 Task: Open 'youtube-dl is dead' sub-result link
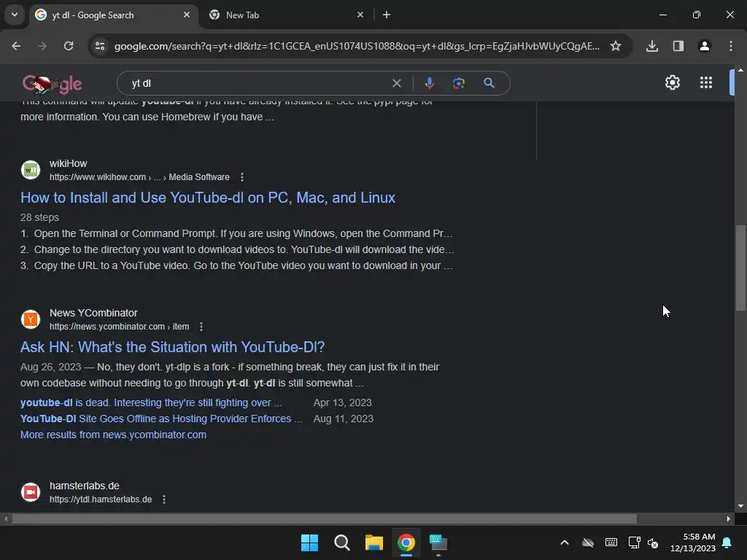coord(151,402)
